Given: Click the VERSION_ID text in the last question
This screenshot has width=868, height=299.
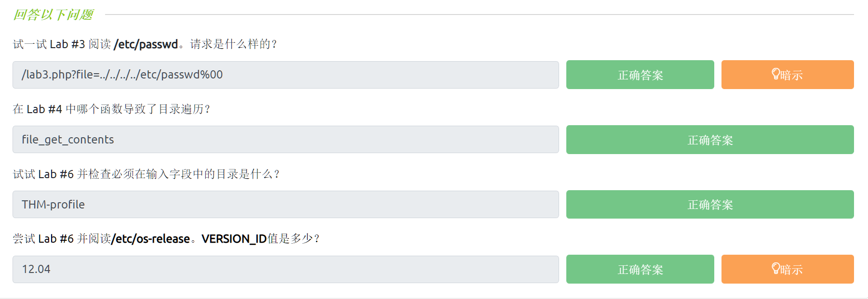Looking at the screenshot, I should [234, 239].
